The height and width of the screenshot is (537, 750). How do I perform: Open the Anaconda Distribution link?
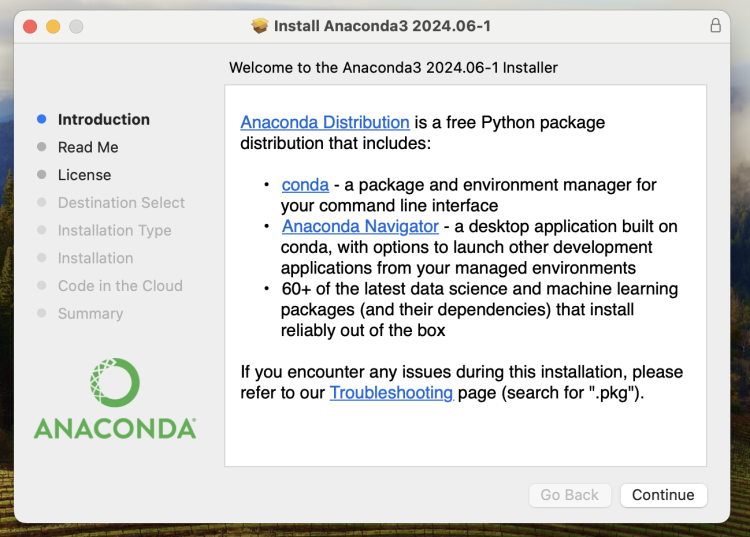[x=325, y=122]
